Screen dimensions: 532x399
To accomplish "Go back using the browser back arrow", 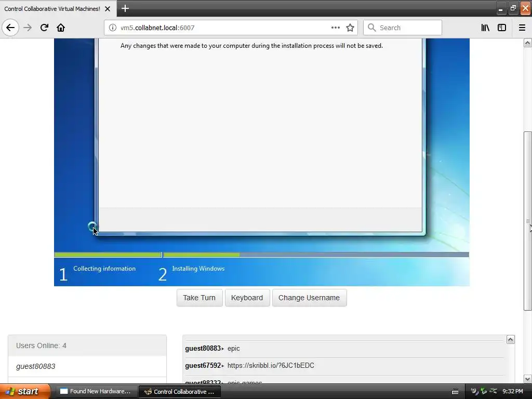I will (10, 28).
